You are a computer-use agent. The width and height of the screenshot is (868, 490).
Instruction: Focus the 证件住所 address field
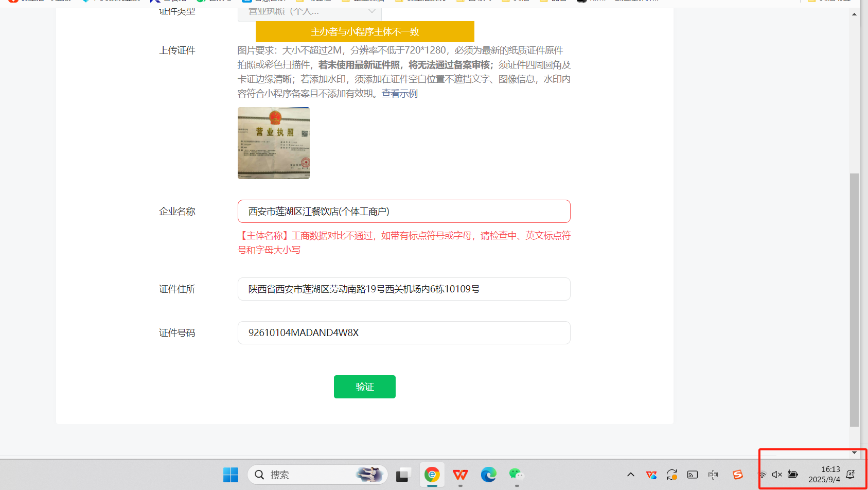click(x=404, y=289)
